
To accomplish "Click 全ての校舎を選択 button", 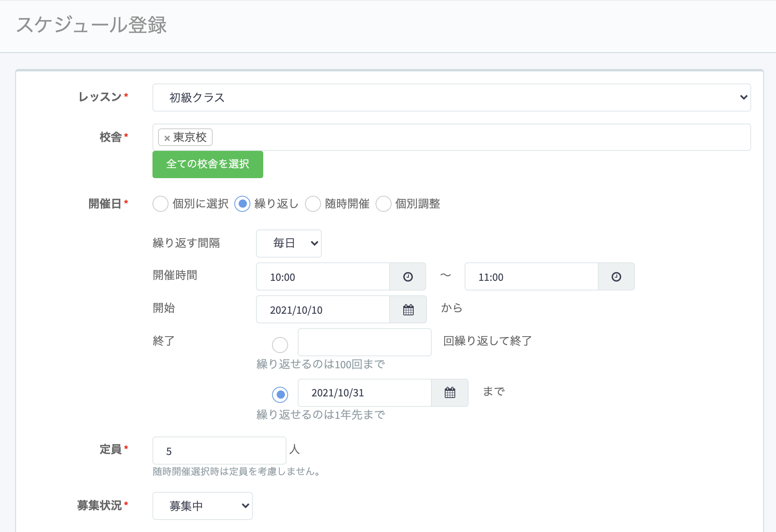I will (x=208, y=164).
